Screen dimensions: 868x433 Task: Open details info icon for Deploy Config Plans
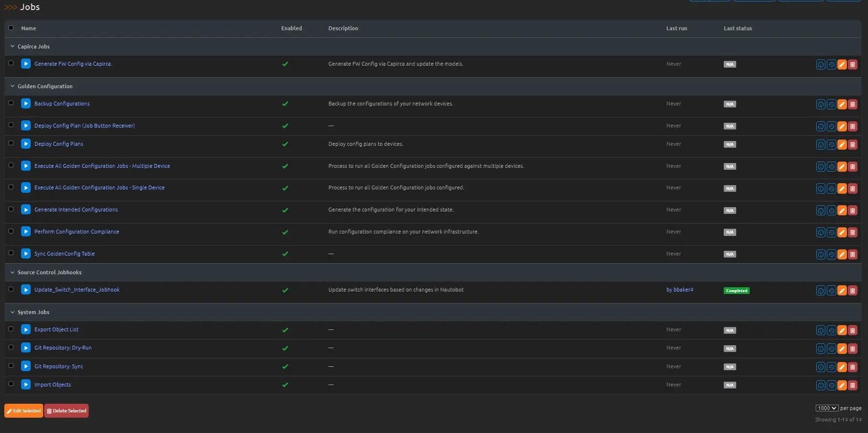point(821,145)
